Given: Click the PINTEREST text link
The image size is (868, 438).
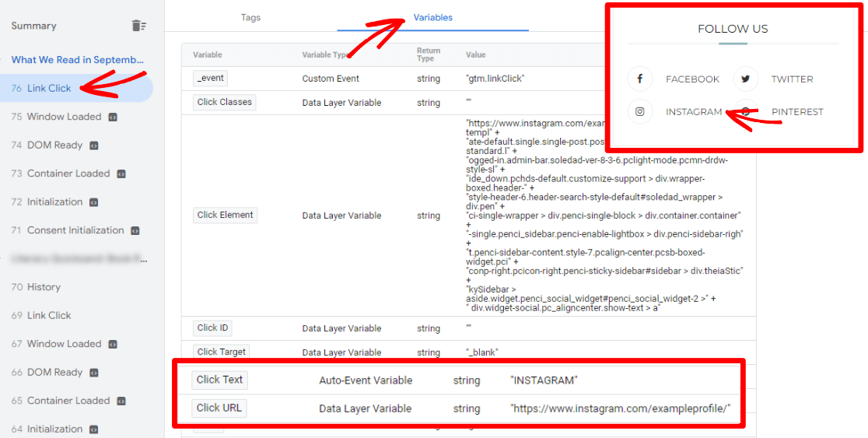Looking at the screenshot, I should 797,112.
